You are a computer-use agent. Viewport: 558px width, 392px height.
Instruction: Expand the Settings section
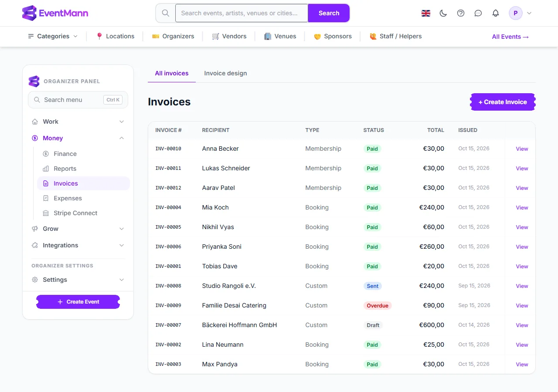click(78, 280)
